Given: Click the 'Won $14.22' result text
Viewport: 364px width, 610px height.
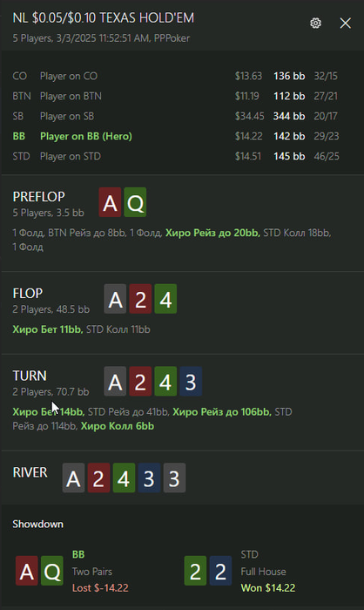Looking at the screenshot, I should tap(268, 587).
